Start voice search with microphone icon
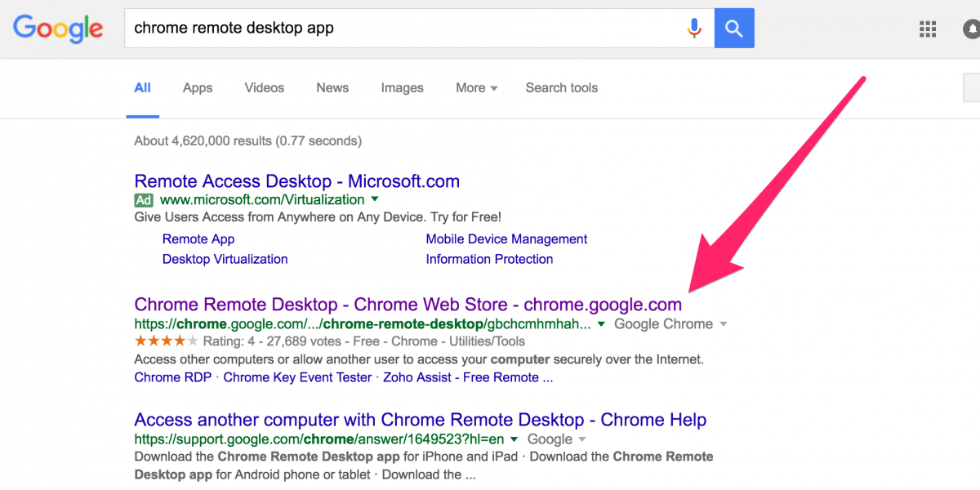The image size is (980, 490). [694, 29]
